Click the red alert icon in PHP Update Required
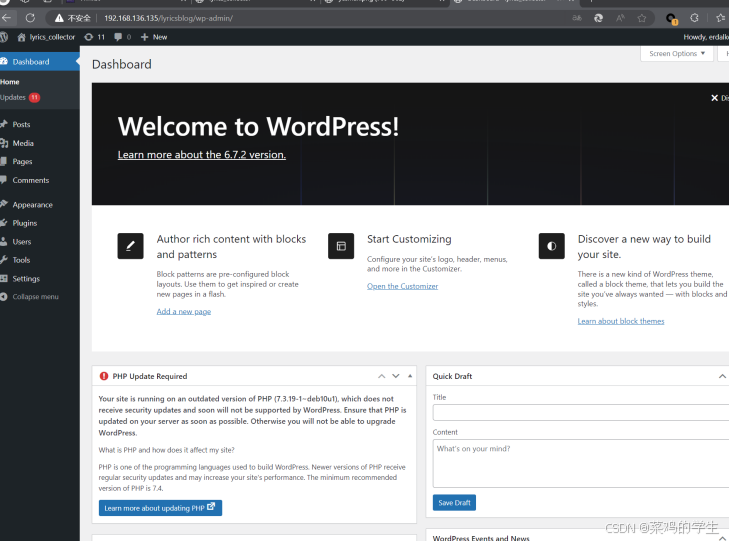The width and height of the screenshot is (730, 541). pos(104,376)
